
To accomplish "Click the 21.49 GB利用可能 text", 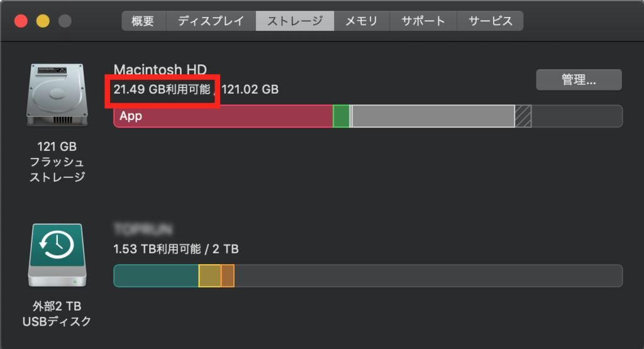I will tap(162, 89).
